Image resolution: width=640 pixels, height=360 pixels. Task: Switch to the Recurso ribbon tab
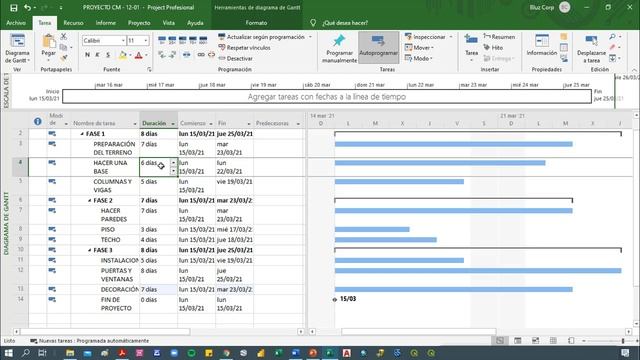click(73, 23)
